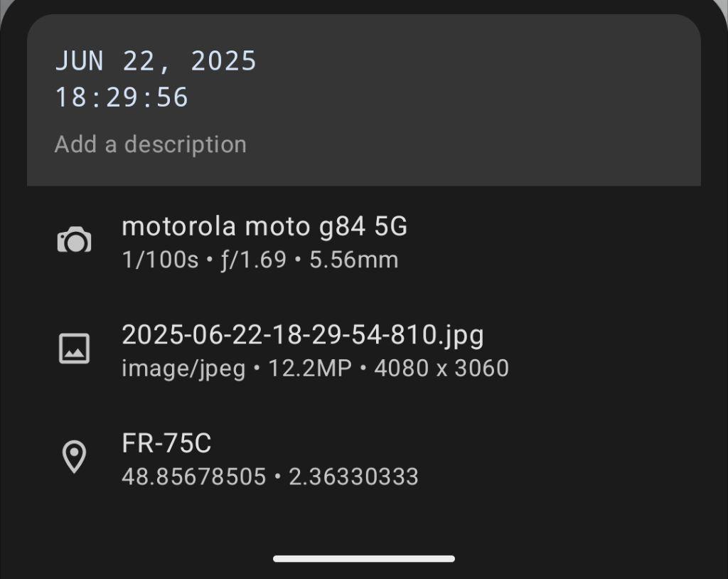The height and width of the screenshot is (579, 728).
Task: Tap the gesture navigation handle bar
Action: (x=364, y=558)
